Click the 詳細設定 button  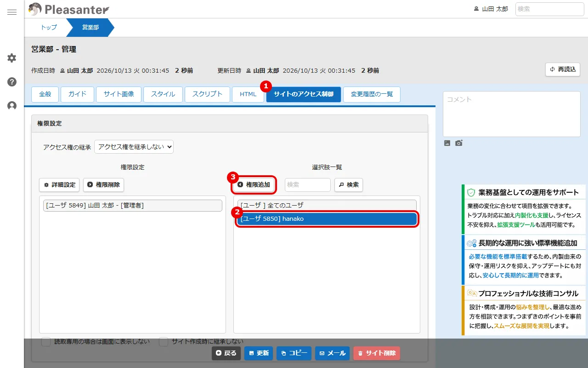coord(59,185)
